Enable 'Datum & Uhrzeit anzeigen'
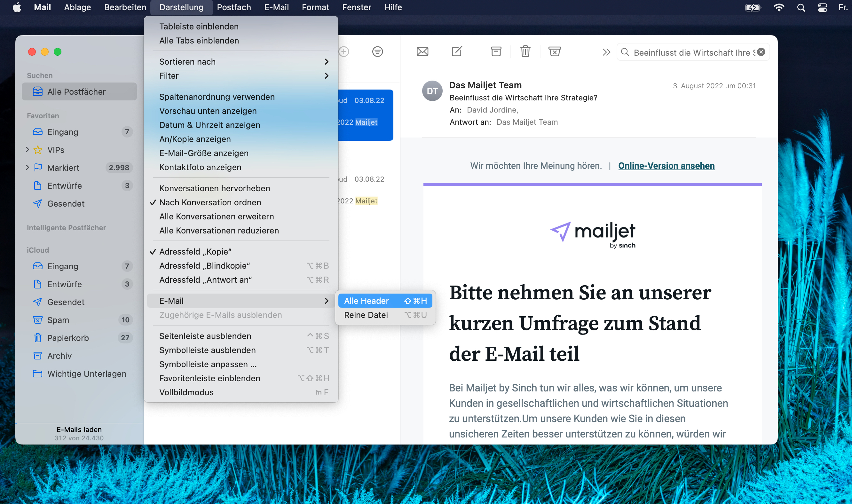852x504 pixels. pyautogui.click(x=209, y=125)
